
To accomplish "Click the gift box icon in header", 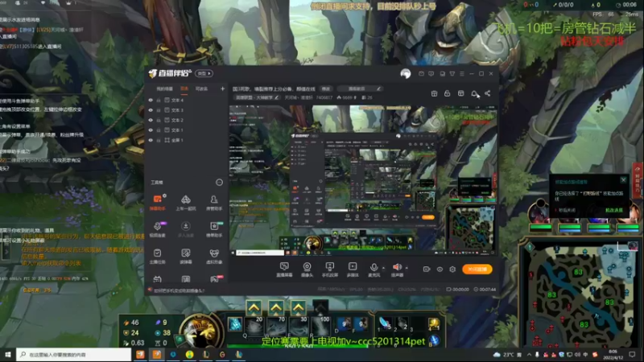I will point(434,93).
